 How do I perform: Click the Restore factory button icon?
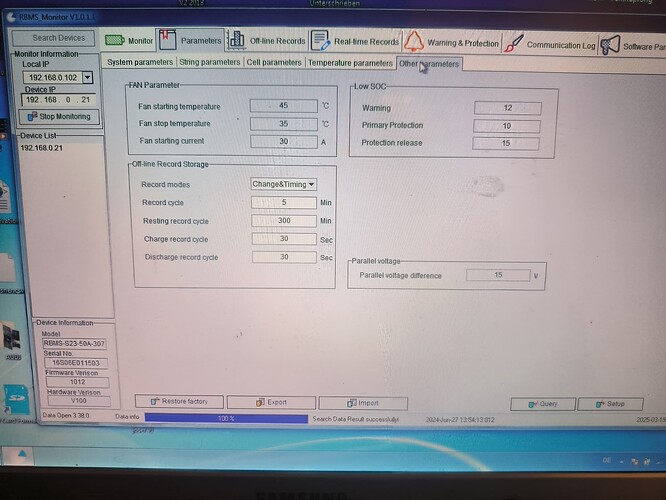155,401
